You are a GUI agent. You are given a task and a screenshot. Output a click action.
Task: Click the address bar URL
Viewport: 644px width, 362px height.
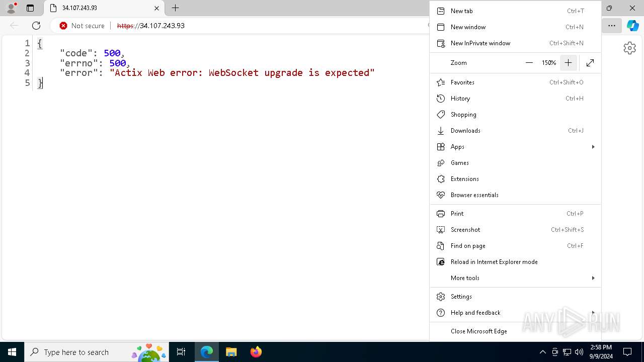pos(151,26)
